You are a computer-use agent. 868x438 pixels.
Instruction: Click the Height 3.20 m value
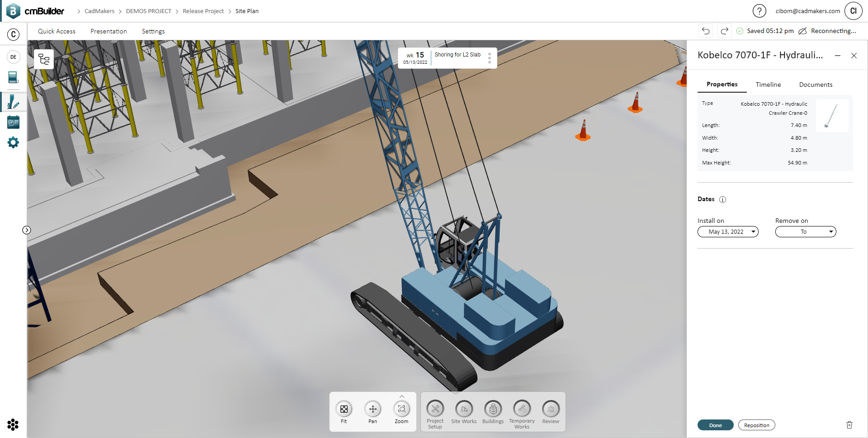click(799, 150)
